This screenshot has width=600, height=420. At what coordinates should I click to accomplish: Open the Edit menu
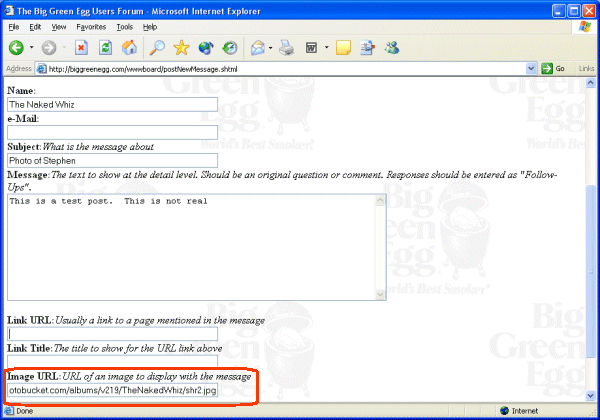35,27
